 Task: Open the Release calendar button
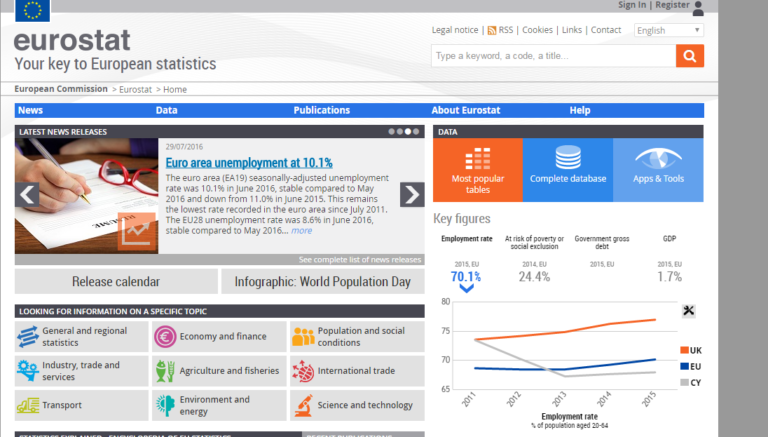116,282
